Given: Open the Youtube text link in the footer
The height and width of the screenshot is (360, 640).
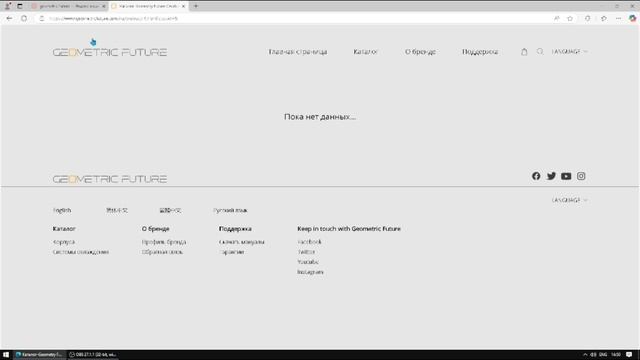Looking at the screenshot, I should [x=308, y=262].
